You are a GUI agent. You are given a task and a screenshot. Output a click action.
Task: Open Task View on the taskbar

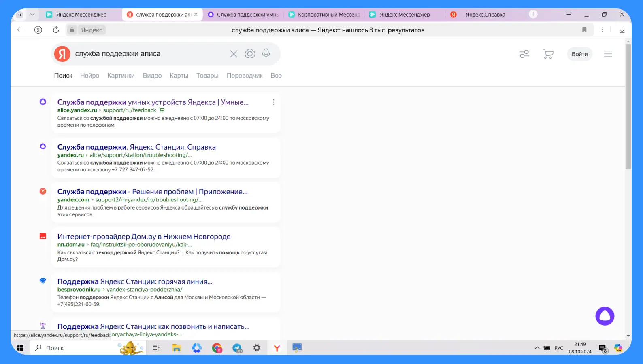pyautogui.click(x=156, y=348)
